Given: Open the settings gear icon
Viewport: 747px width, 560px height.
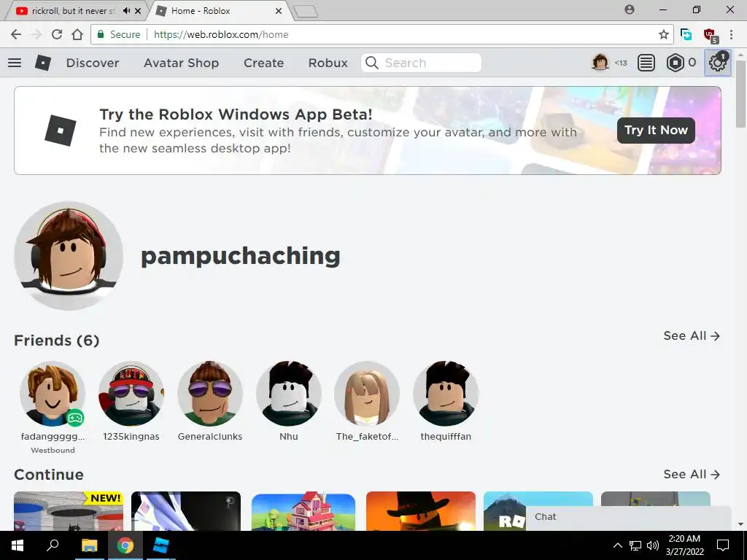Looking at the screenshot, I should pyautogui.click(x=717, y=63).
